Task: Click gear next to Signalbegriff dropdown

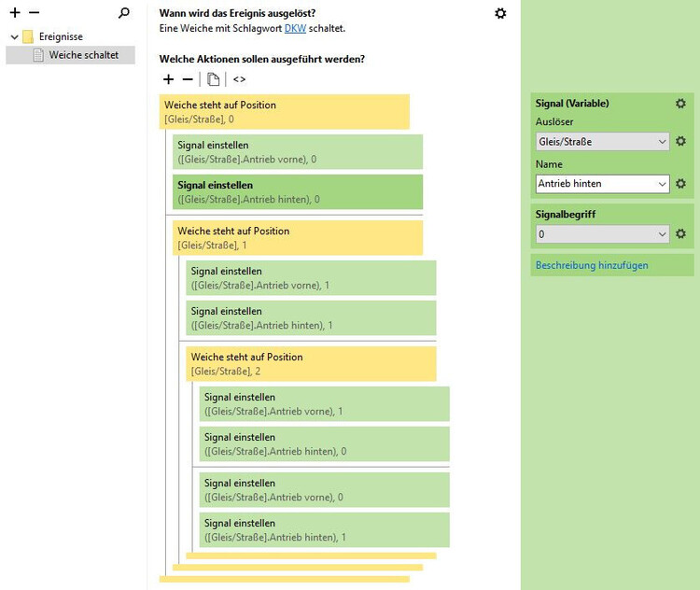Action: [x=680, y=234]
